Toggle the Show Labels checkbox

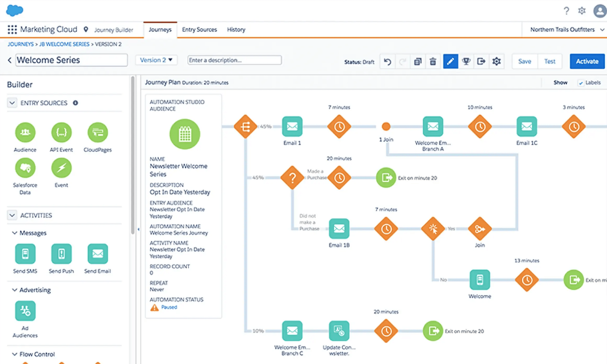click(581, 83)
